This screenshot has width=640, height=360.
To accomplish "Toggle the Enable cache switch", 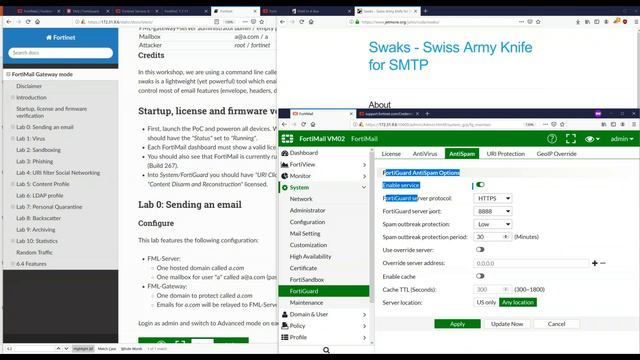I will tap(480, 276).
